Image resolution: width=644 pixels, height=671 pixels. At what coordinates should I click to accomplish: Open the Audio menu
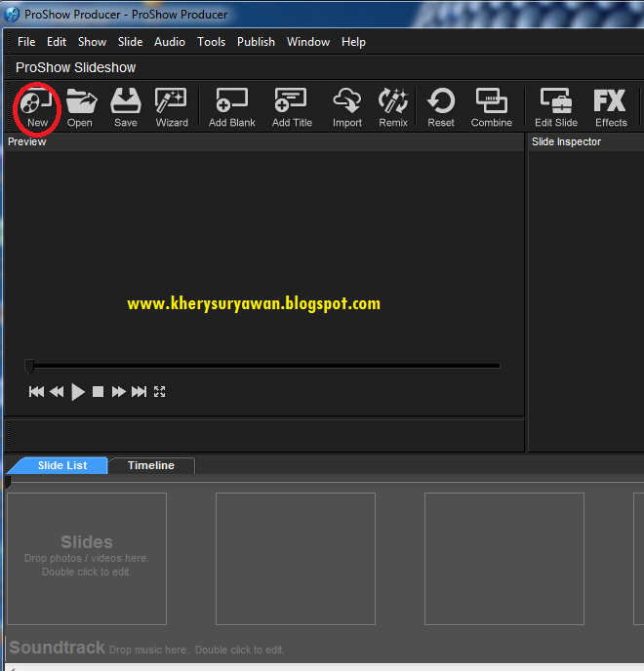170,42
